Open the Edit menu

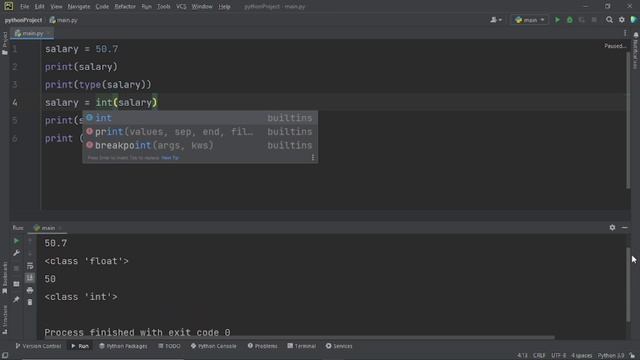coord(39,7)
